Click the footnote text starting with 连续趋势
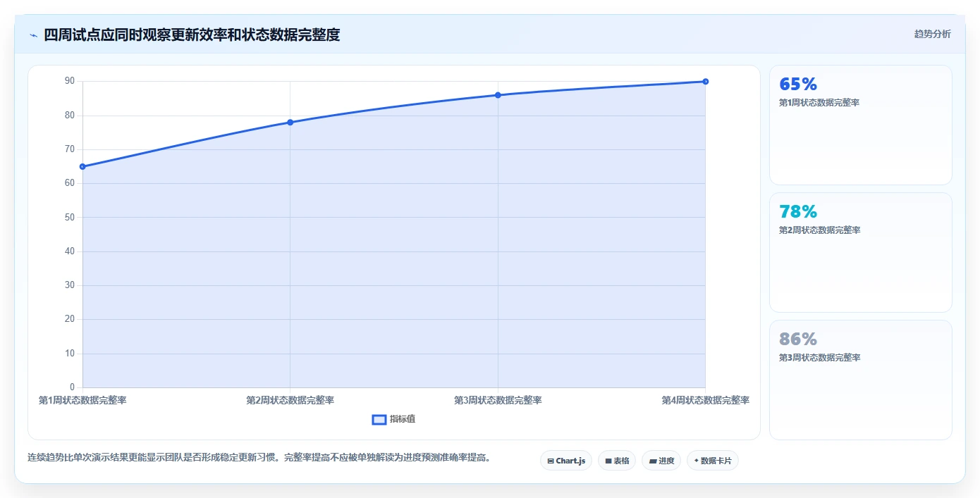The image size is (980, 498). point(259,458)
